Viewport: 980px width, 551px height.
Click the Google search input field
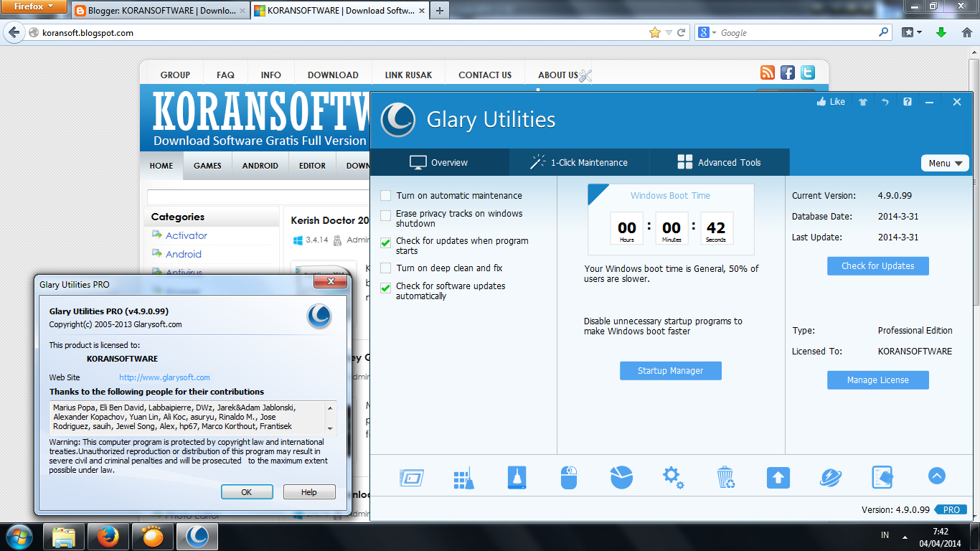click(x=798, y=32)
